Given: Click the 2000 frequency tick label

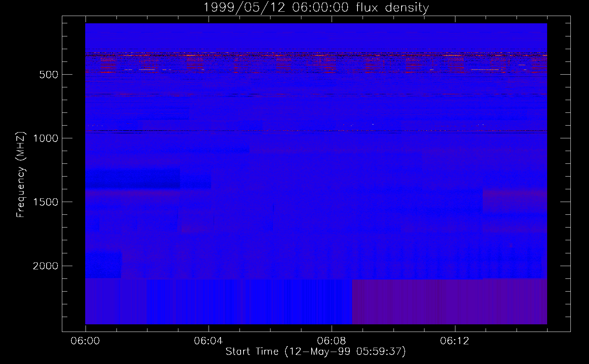Looking at the screenshot, I should point(46,266).
